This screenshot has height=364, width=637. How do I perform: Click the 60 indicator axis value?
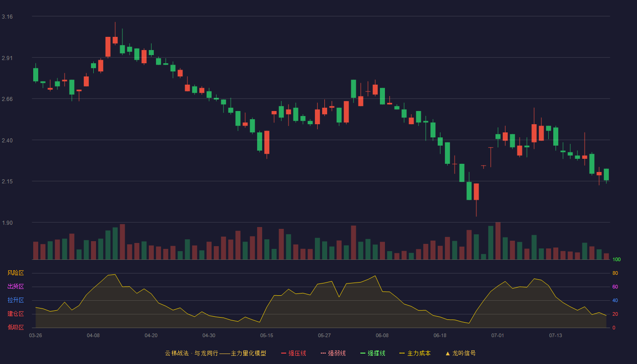point(615,287)
